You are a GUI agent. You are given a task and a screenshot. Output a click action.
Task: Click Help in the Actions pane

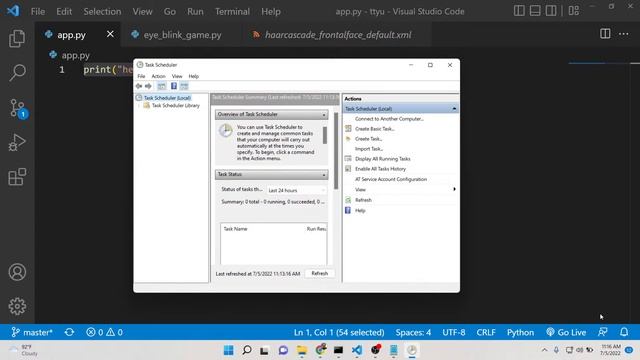(x=360, y=211)
